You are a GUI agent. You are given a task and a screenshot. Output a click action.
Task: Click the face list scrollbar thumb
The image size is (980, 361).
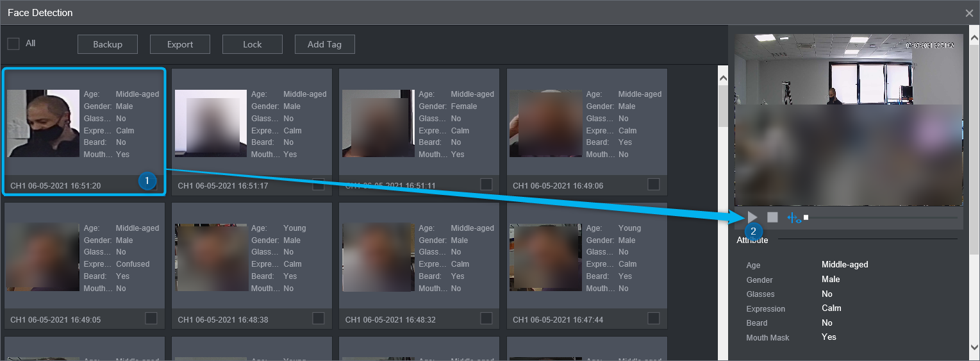pyautogui.click(x=723, y=106)
